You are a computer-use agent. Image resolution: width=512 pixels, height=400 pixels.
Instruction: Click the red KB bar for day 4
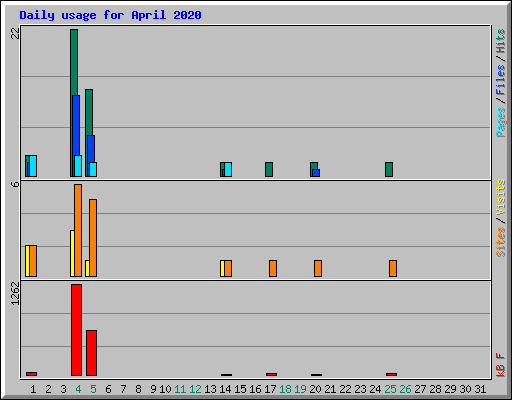point(76,330)
